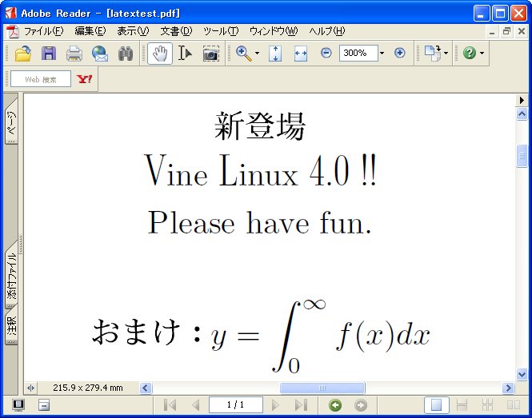Switch to single page layout
Viewport: 532px width, 418px height.
436,404
